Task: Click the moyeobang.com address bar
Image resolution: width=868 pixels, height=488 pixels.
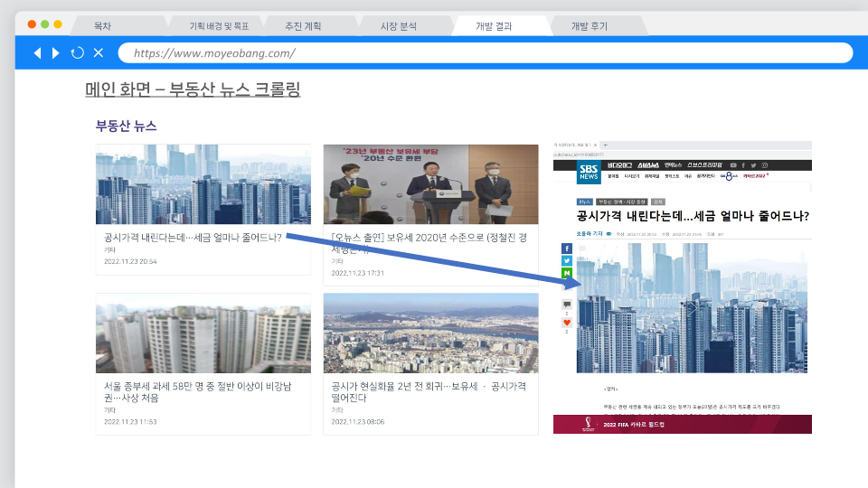Action: coord(485,53)
